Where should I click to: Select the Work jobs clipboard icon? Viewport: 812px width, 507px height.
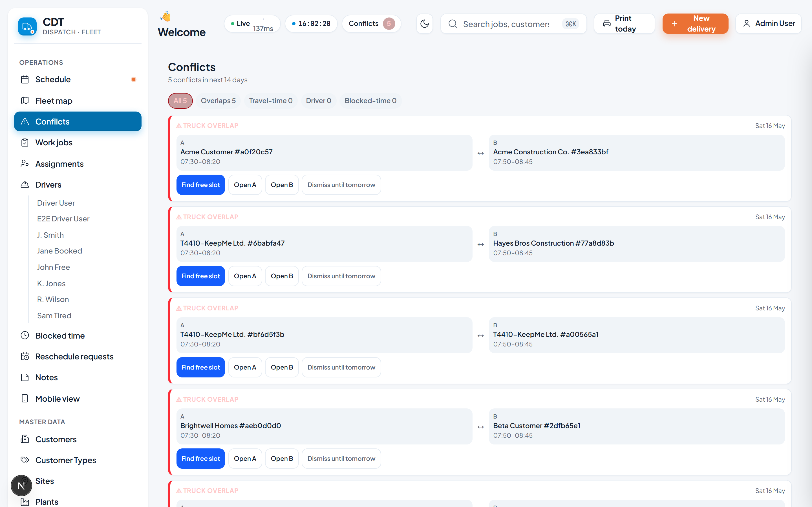point(25,143)
